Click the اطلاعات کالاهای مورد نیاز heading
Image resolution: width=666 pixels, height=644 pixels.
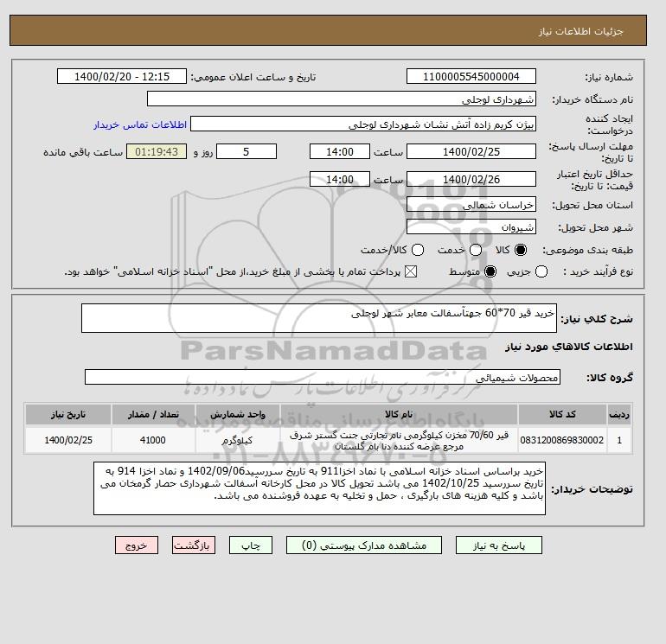tap(569, 347)
